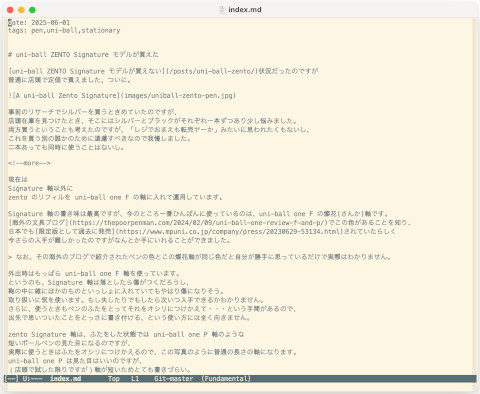Image resolution: width=480 pixels, height=394 pixels.
Task: Click the line '外出時はもっぱら uni-ball one F'
Action: point(94,274)
